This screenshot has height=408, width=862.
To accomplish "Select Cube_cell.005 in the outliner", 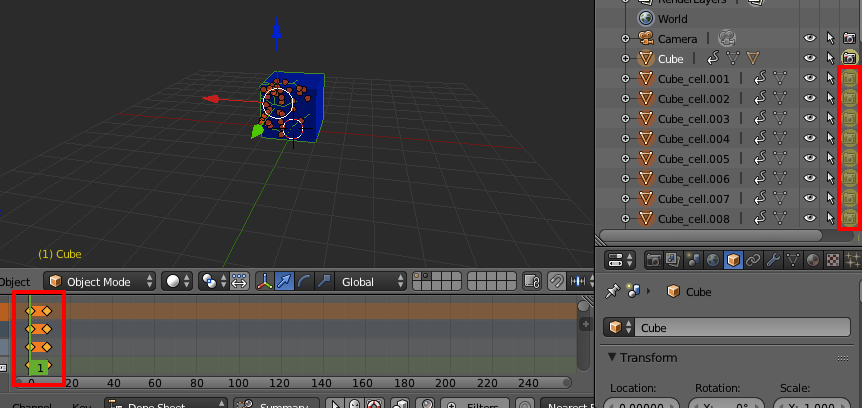I will (693, 158).
